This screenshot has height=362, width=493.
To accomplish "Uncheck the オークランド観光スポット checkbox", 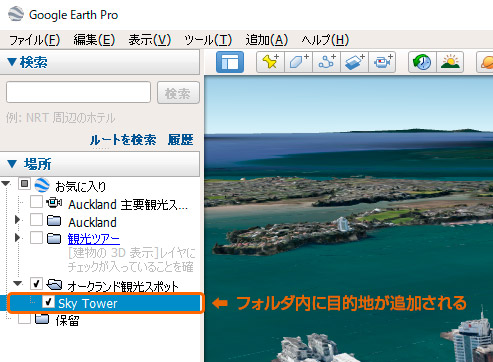I will click(x=36, y=284).
